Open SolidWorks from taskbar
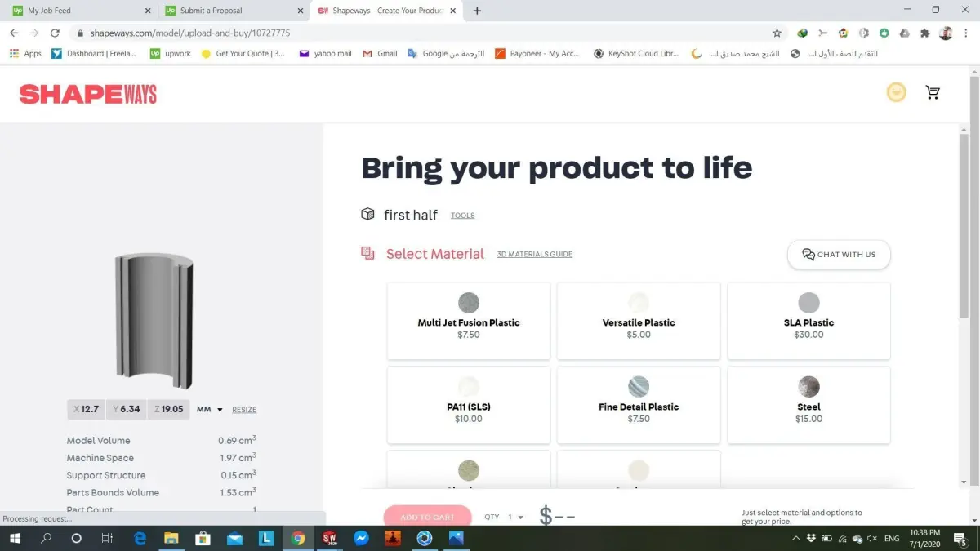980x551 pixels. tap(330, 539)
